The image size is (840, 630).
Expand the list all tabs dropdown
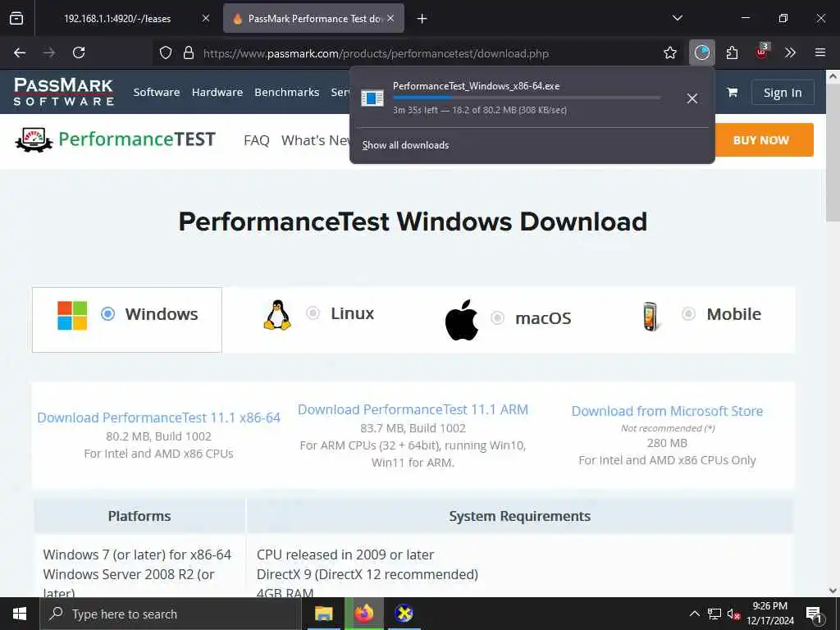(677, 18)
